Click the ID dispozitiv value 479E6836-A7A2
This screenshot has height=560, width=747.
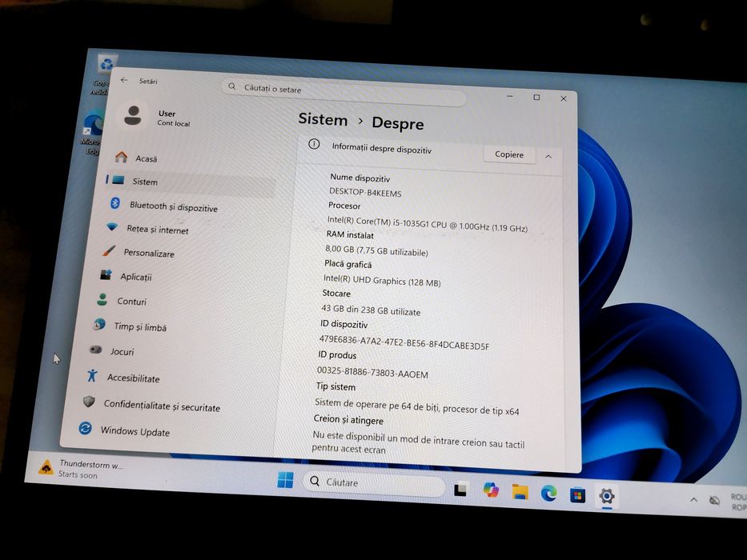pyautogui.click(x=404, y=342)
